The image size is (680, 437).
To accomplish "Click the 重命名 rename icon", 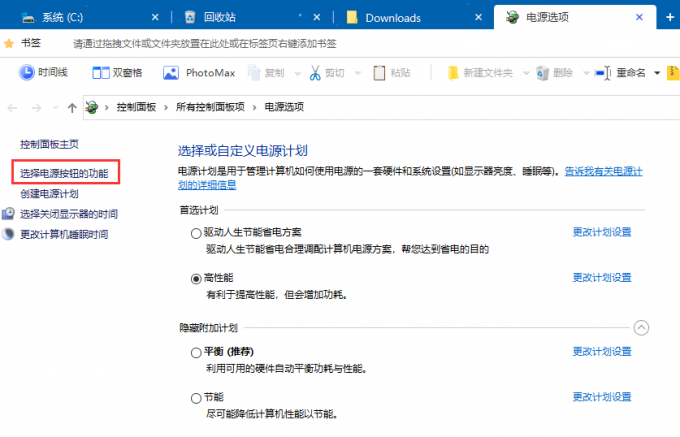I will coord(603,73).
